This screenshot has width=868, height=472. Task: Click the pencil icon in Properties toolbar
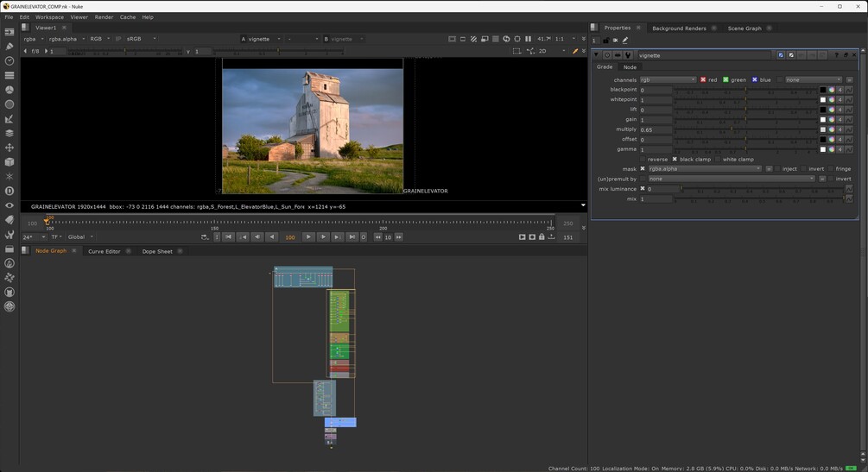tap(625, 40)
